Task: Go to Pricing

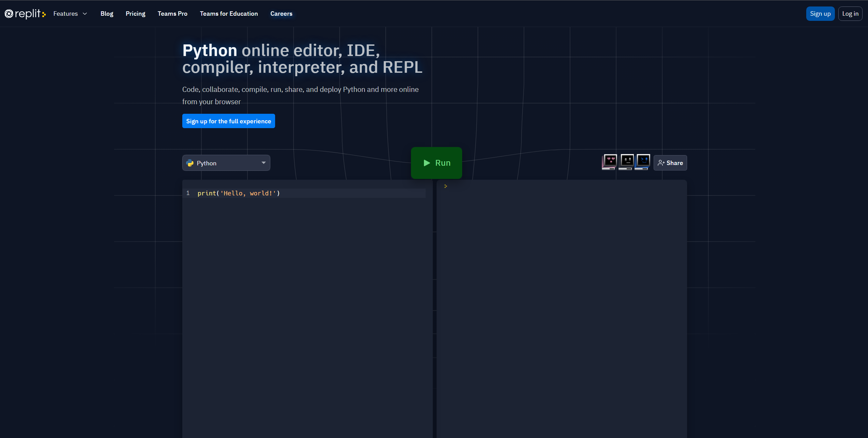Action: (x=136, y=14)
